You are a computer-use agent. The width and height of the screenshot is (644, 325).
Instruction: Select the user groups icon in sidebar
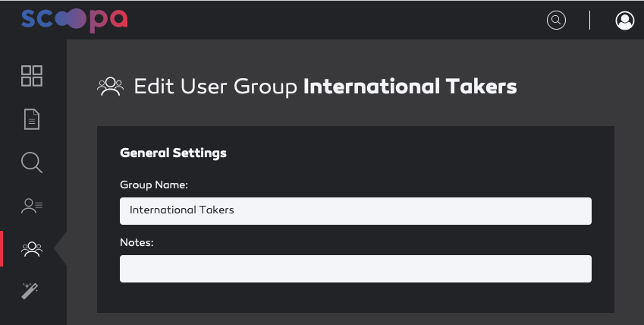[32, 249]
